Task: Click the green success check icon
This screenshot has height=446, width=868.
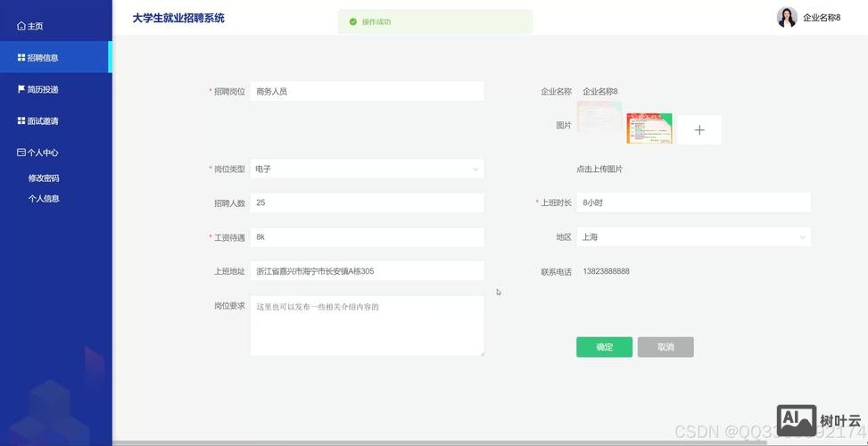Action: tap(352, 21)
